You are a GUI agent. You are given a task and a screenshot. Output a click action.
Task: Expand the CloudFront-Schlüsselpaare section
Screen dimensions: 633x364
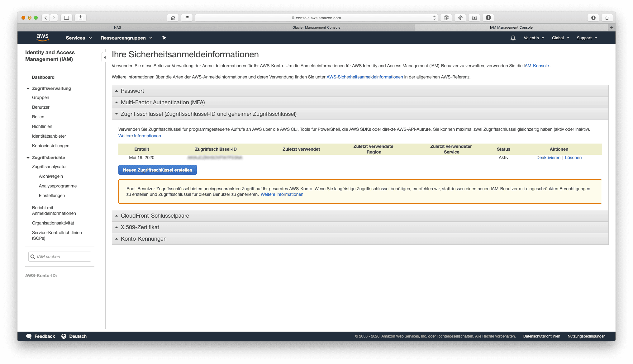(360, 216)
